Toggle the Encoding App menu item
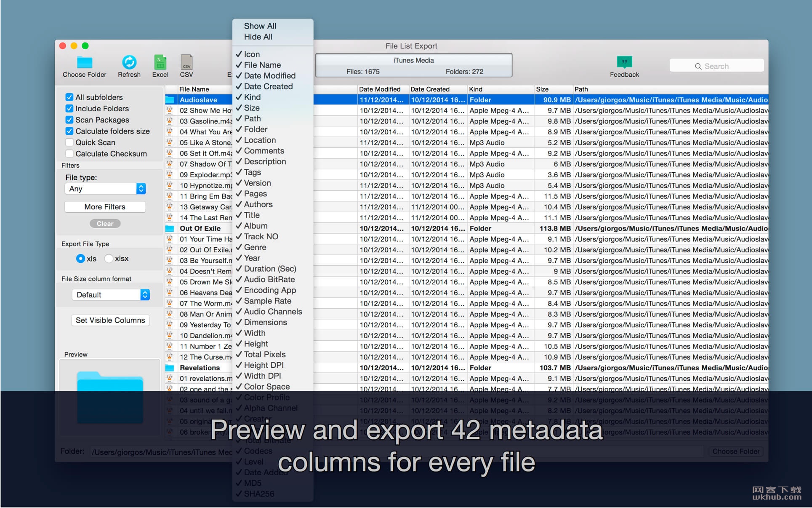The width and height of the screenshot is (812, 508). [x=273, y=290]
